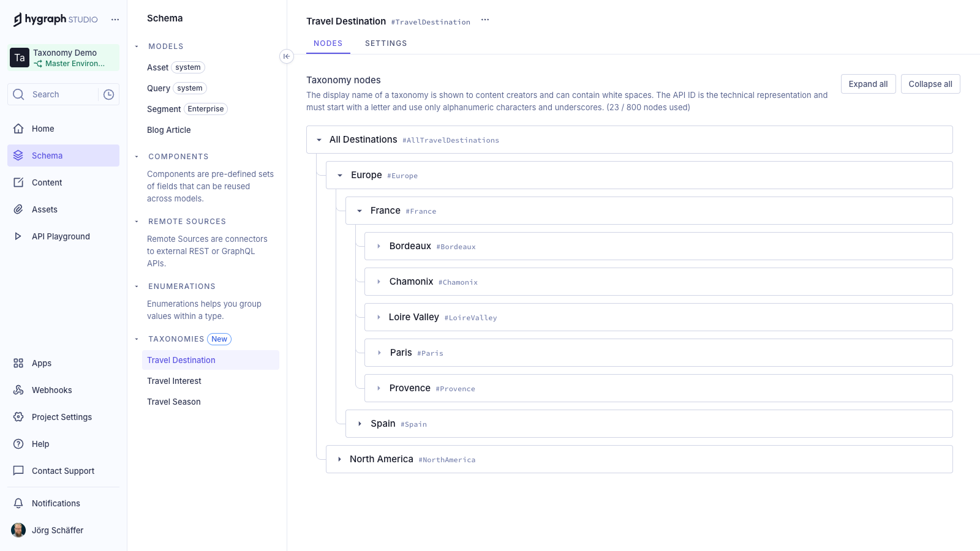Image resolution: width=980 pixels, height=551 pixels.
Task: Expand the Spain node
Action: pos(360,424)
